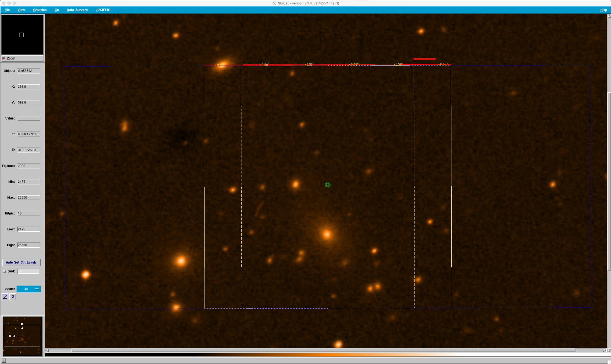
Task: Click the empty Value field
Action: click(x=29, y=118)
